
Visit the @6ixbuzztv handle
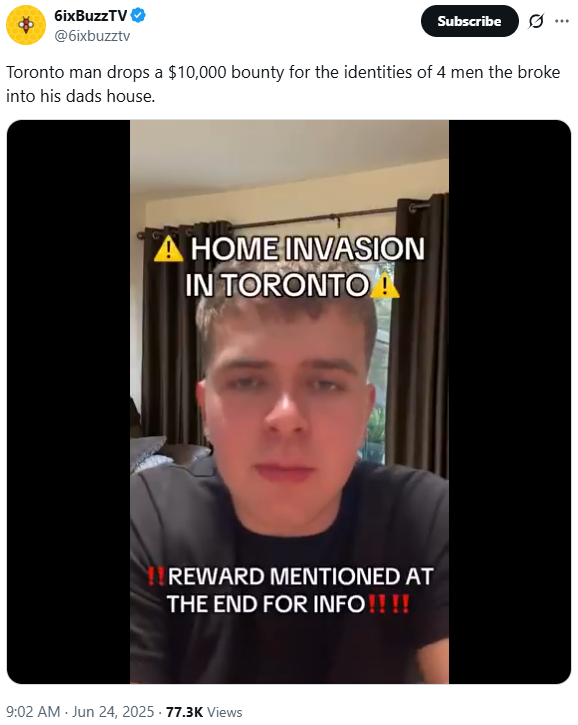(92, 36)
